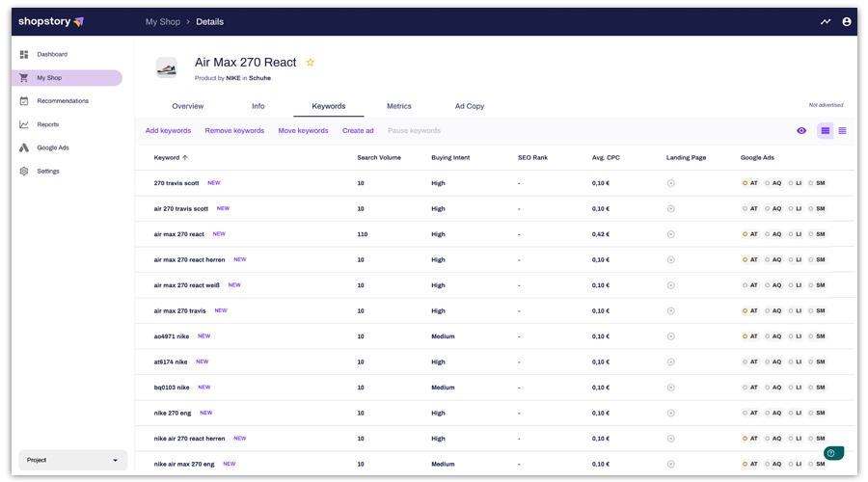The height and width of the screenshot is (482, 868).
Task: Click landing page icon for bq0103 nike
Action: (x=671, y=388)
